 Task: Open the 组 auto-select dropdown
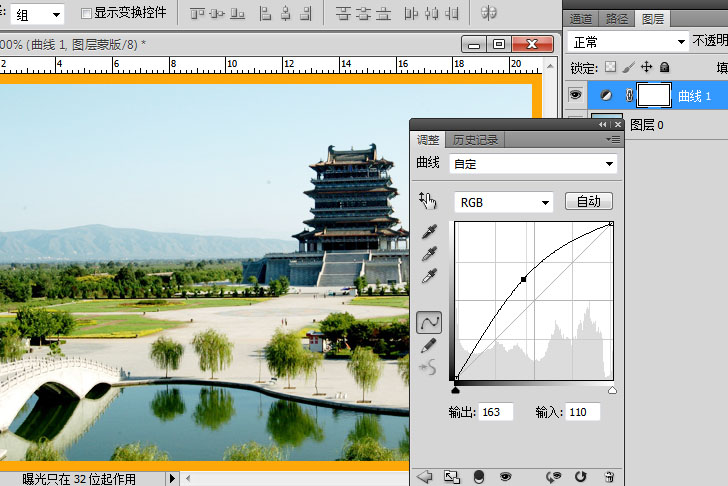(37, 15)
